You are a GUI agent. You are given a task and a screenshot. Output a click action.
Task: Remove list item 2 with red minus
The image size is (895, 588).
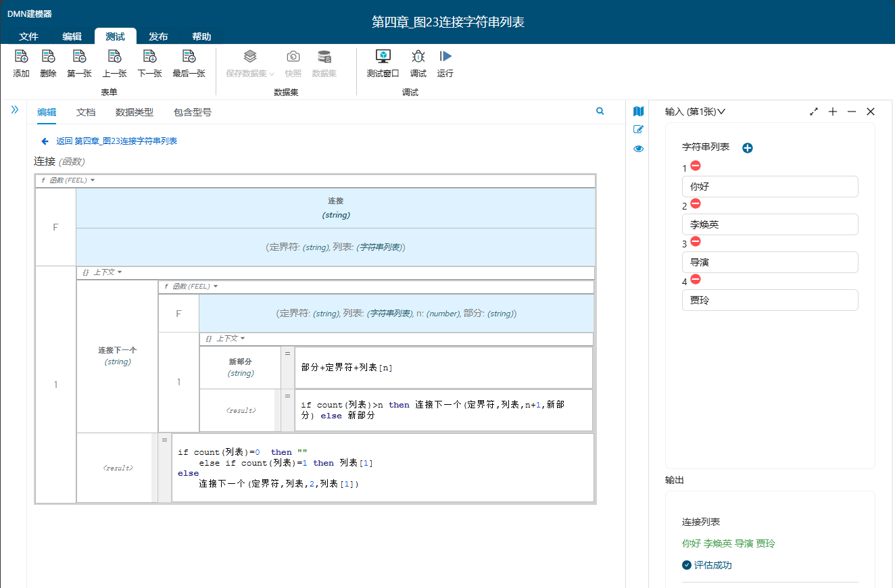(x=696, y=204)
